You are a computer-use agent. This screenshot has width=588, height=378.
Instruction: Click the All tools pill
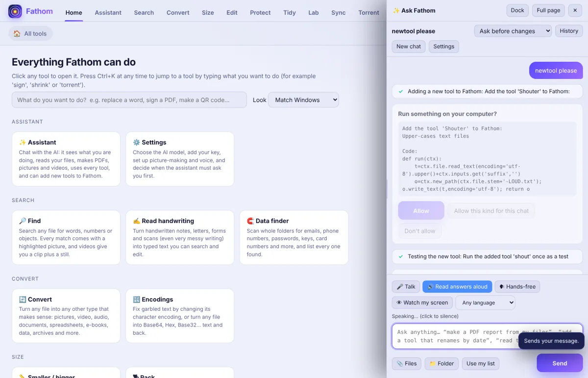coord(30,34)
